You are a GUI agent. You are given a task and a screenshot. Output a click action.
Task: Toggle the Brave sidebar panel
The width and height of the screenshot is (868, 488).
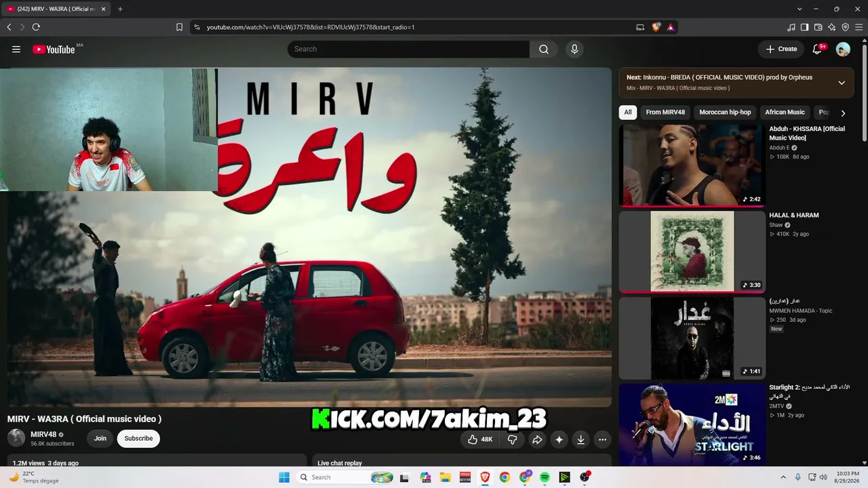click(x=804, y=27)
